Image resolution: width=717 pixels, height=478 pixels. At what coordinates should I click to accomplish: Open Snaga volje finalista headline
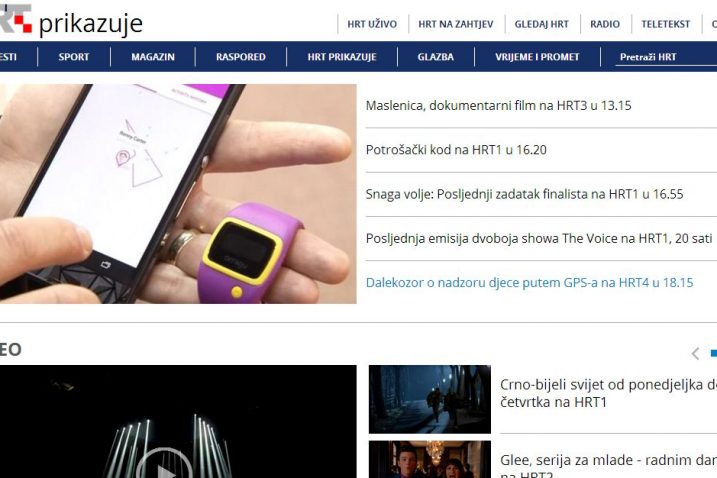[x=524, y=194]
